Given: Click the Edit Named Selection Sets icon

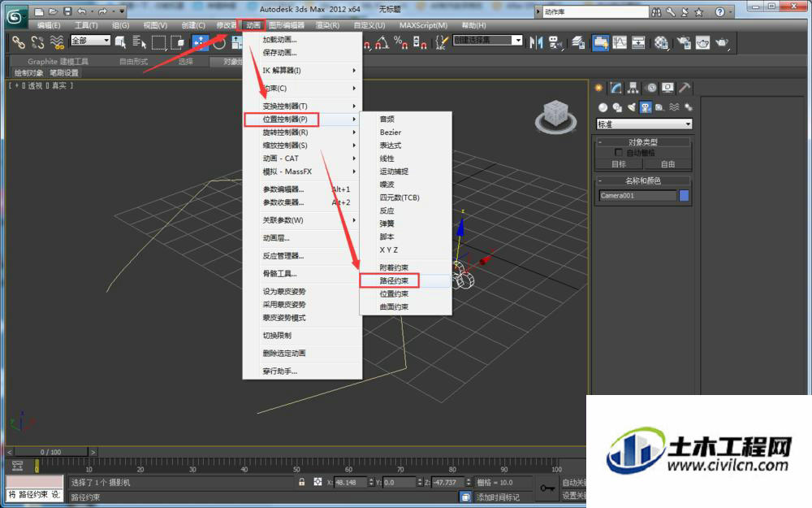Looking at the screenshot, I should 441,42.
